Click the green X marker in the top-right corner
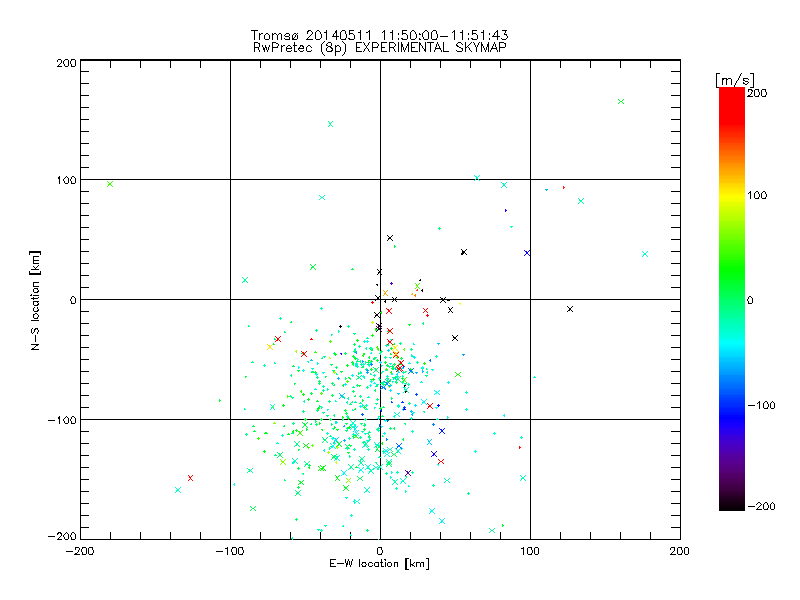 pyautogui.click(x=621, y=102)
